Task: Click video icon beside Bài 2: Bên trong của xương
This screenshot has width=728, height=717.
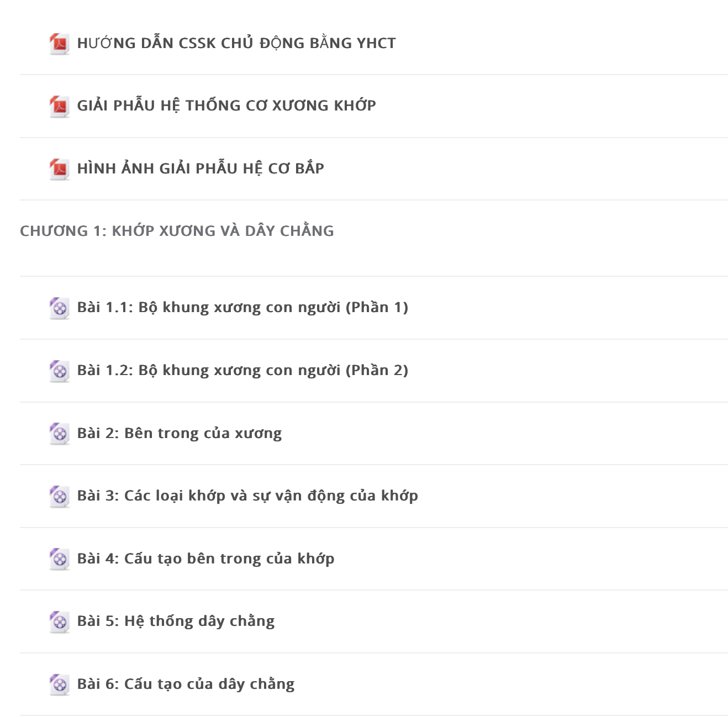Action: (59, 434)
